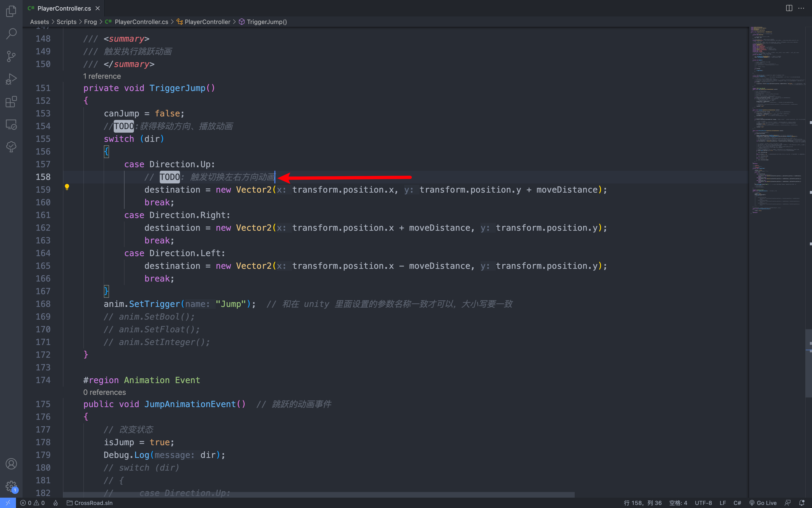
Task: Open the CrossRoad.sln project selector
Action: click(90, 503)
